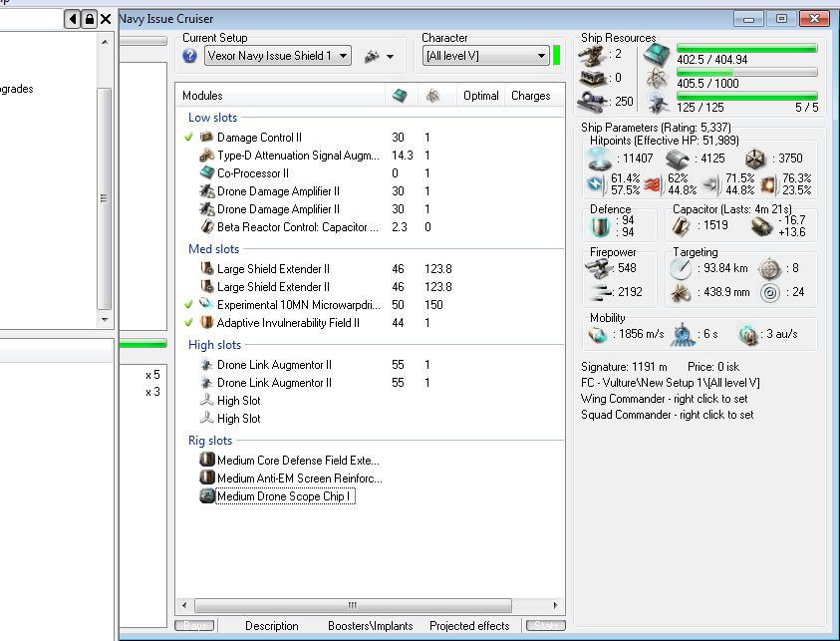Toggle the Damage Control II active checkmark
840x641 pixels.
pos(188,138)
